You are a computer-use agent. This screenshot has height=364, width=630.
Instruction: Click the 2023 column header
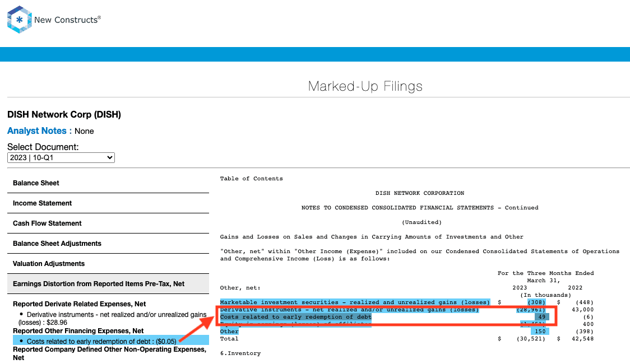tap(520, 288)
